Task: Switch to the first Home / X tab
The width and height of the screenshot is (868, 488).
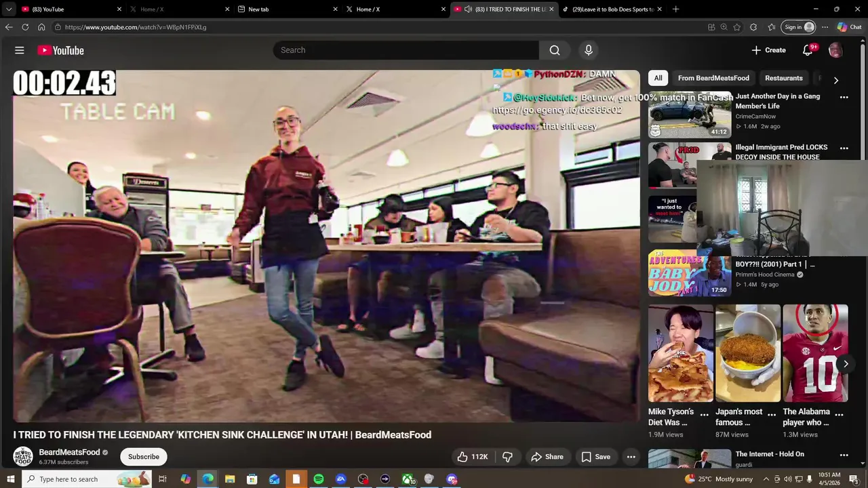Action: pos(179,9)
